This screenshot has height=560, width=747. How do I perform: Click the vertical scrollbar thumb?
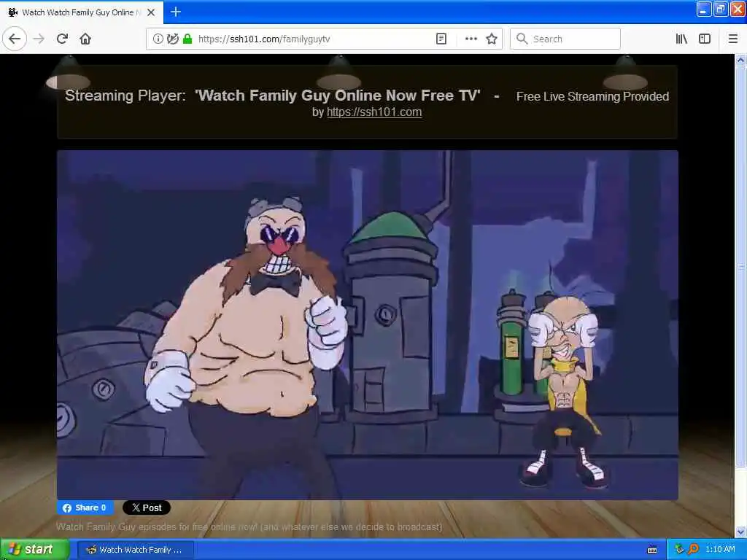(740, 268)
